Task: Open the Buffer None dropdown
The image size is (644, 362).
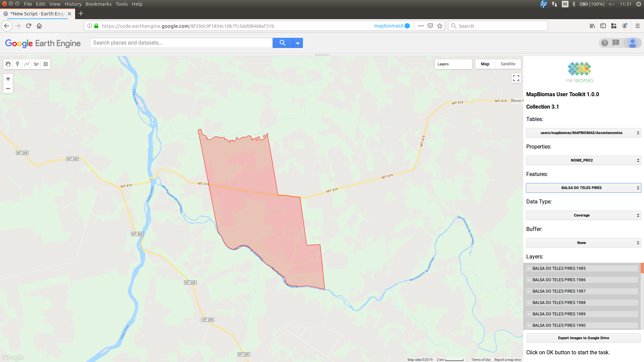Action: (583, 243)
